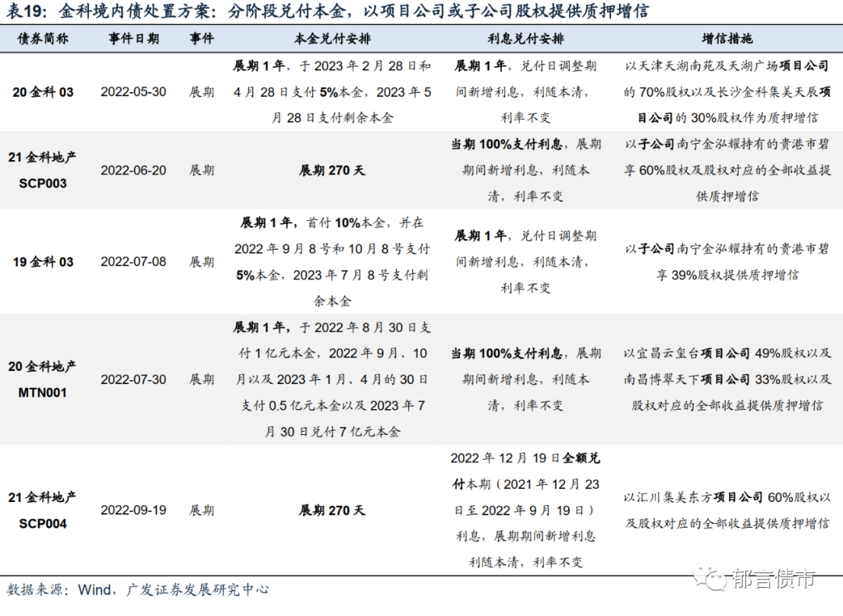Select principal text mentioning "付 1 亿元本金"
The height and width of the screenshot is (616, 843).
coord(333,379)
